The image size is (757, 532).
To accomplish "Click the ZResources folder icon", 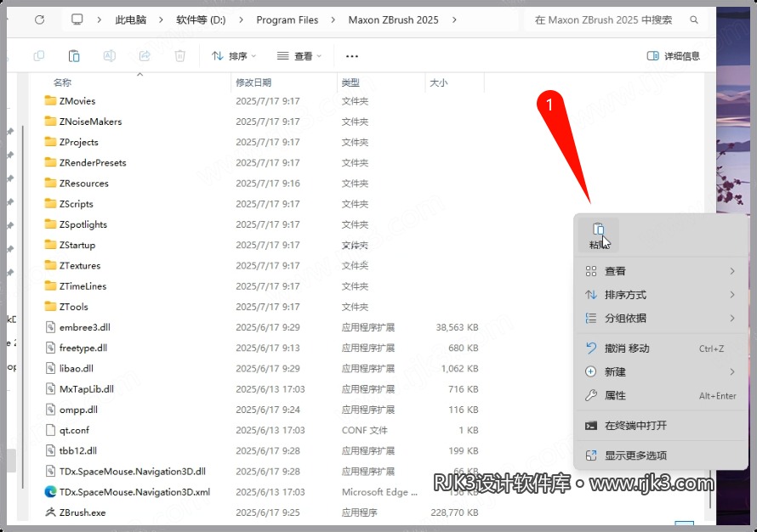I will (x=50, y=183).
